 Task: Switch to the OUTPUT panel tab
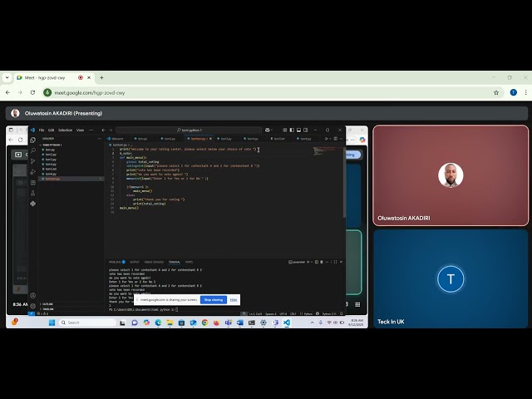click(135, 262)
